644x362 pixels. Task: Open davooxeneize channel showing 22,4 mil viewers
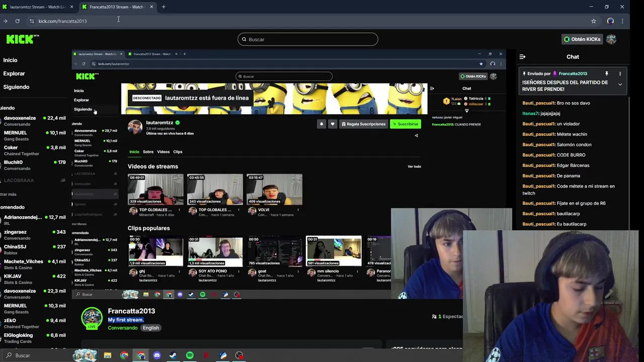33,121
